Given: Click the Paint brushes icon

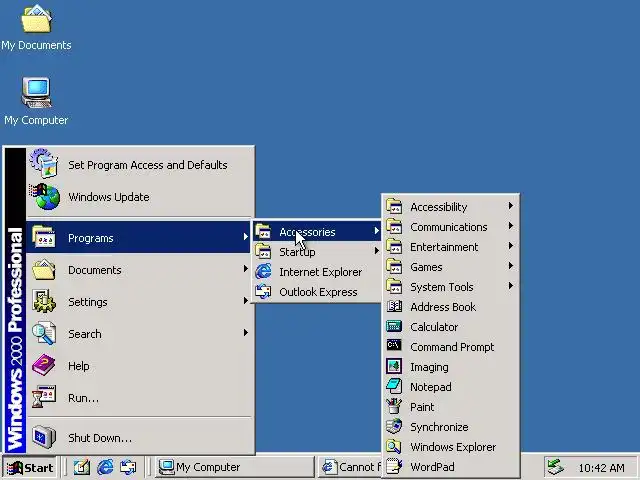Looking at the screenshot, I should (394, 406).
